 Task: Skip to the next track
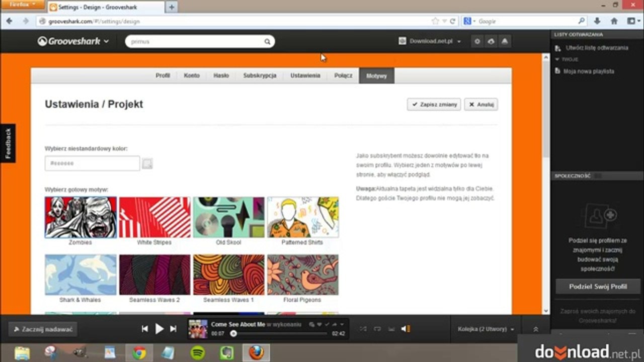(x=173, y=329)
